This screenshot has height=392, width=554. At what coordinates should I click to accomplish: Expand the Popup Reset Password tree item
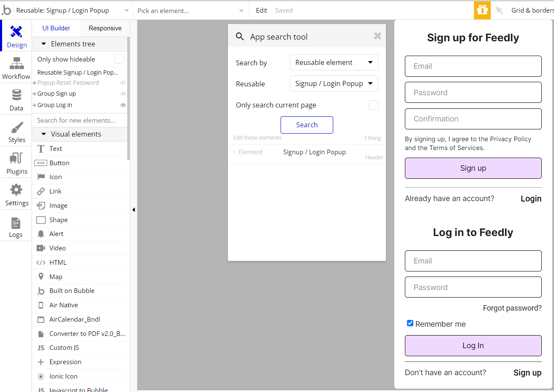[x=35, y=83]
